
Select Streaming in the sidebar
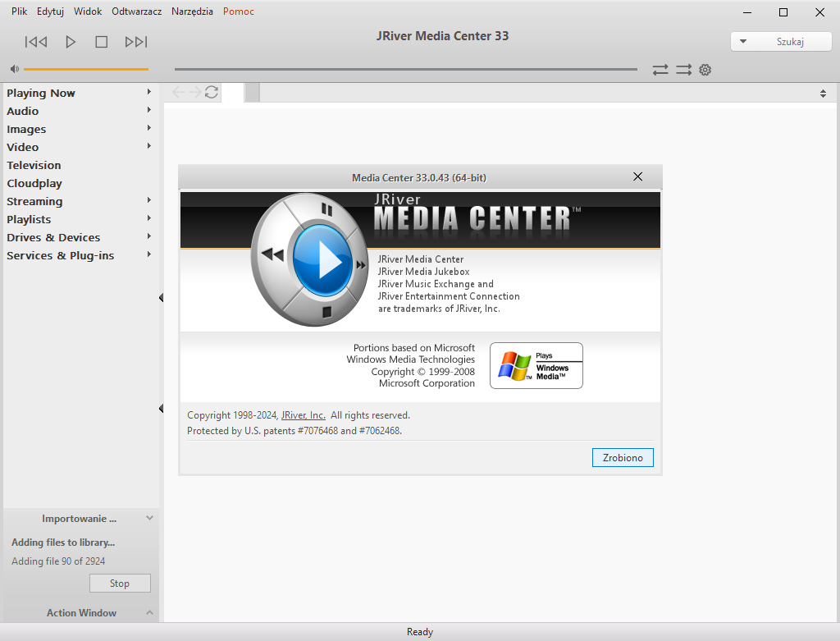34,202
